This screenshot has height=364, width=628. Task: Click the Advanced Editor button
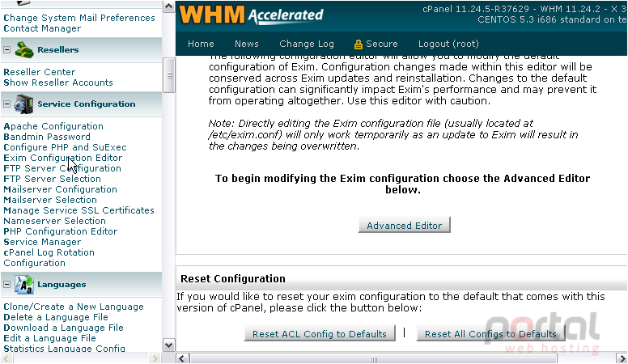[404, 225]
